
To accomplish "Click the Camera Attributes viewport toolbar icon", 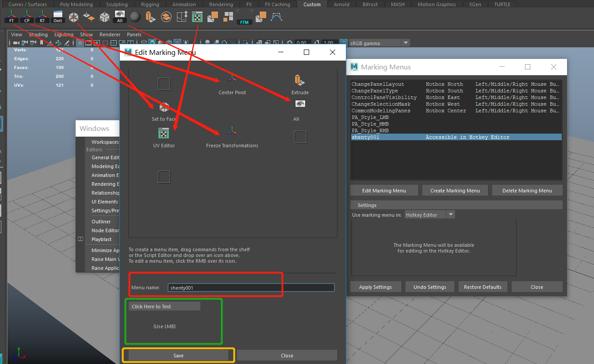I will [33, 43].
